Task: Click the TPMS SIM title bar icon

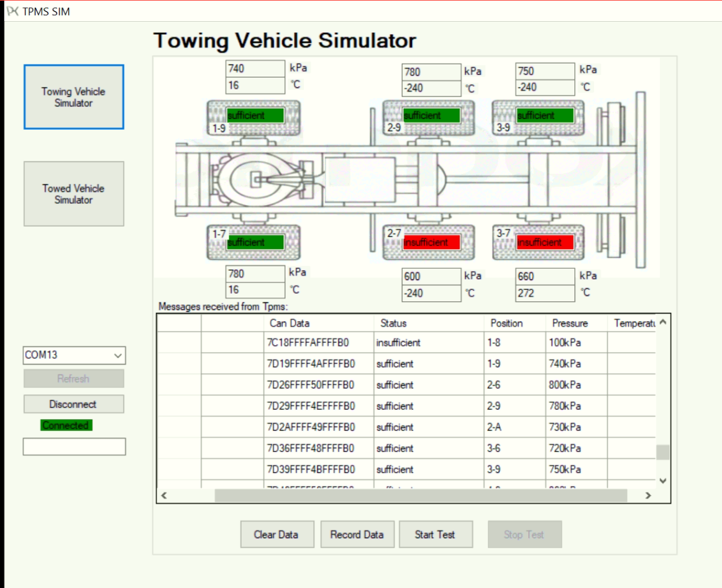Action: click(x=12, y=11)
